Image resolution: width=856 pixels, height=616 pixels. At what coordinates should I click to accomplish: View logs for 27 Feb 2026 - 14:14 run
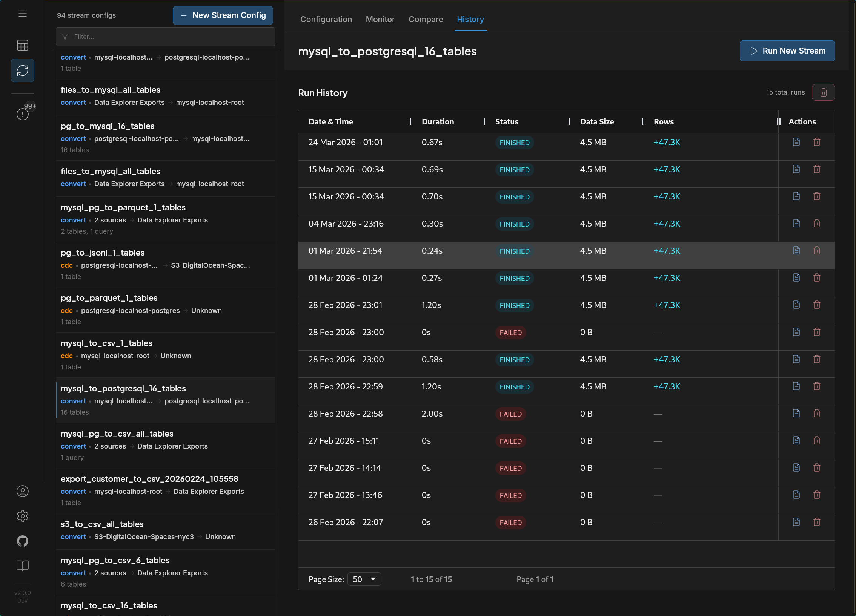[x=796, y=468]
